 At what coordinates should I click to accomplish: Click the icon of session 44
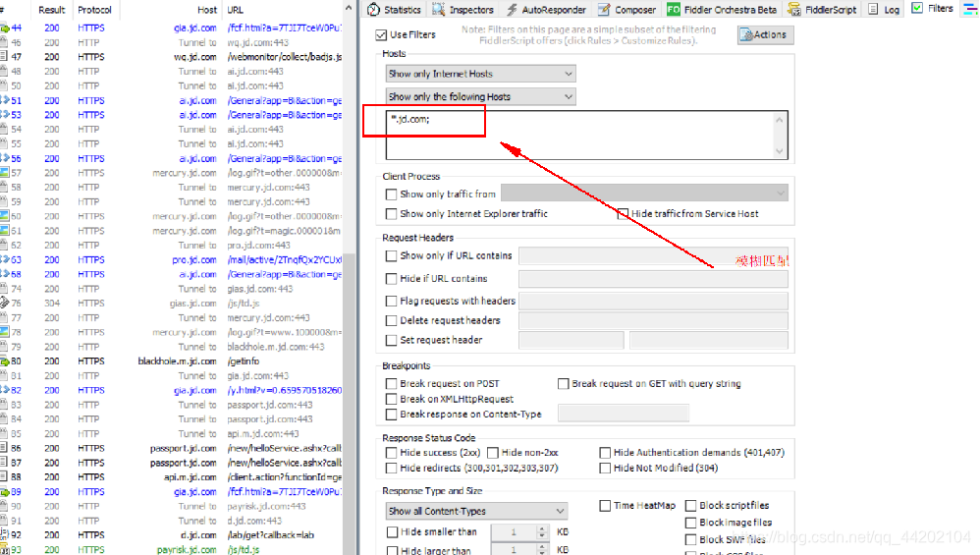4,28
